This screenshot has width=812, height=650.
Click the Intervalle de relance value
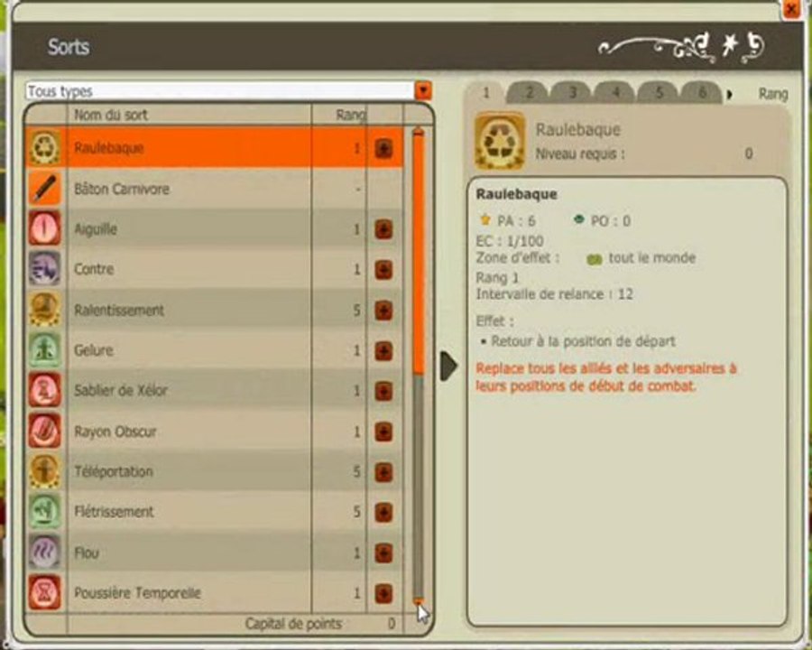click(x=625, y=294)
